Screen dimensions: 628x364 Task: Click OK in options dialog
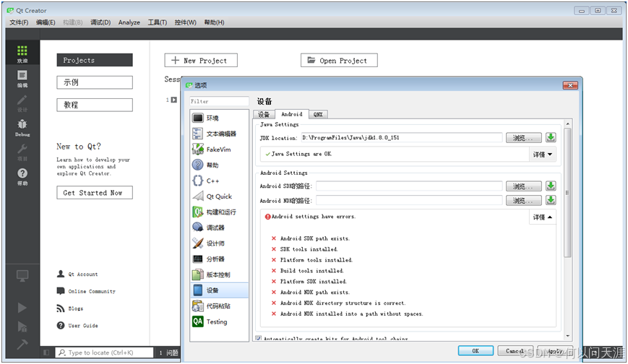(476, 351)
